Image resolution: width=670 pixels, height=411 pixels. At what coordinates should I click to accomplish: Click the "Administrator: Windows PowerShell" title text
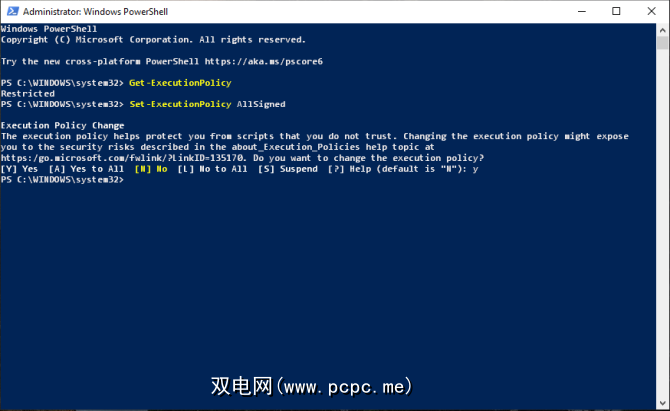pos(88,12)
